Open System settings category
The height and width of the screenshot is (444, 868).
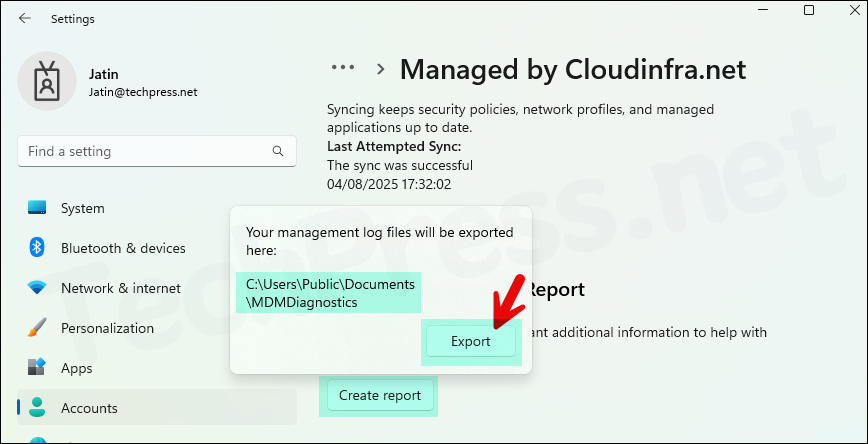click(x=157, y=208)
